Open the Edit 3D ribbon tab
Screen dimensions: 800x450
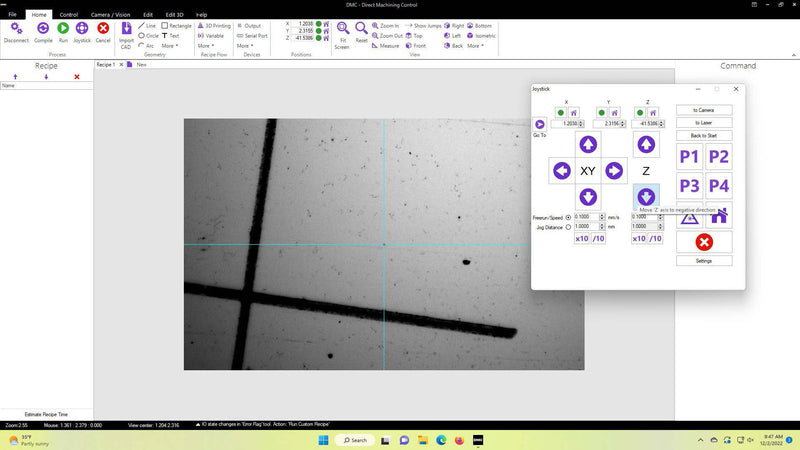click(x=174, y=14)
